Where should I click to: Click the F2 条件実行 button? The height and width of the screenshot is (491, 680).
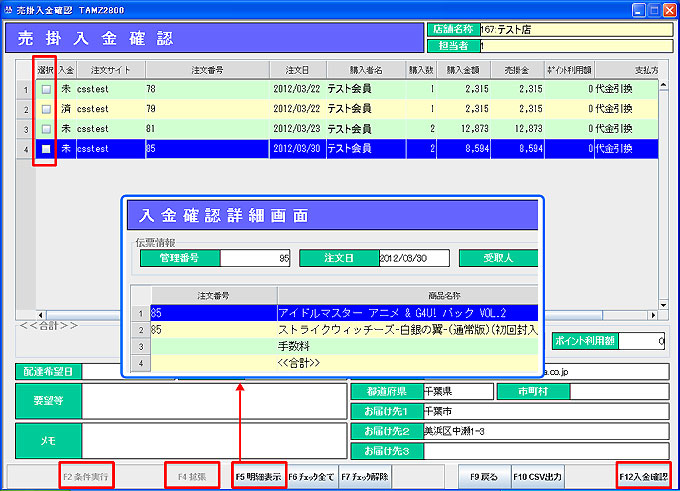click(85, 477)
